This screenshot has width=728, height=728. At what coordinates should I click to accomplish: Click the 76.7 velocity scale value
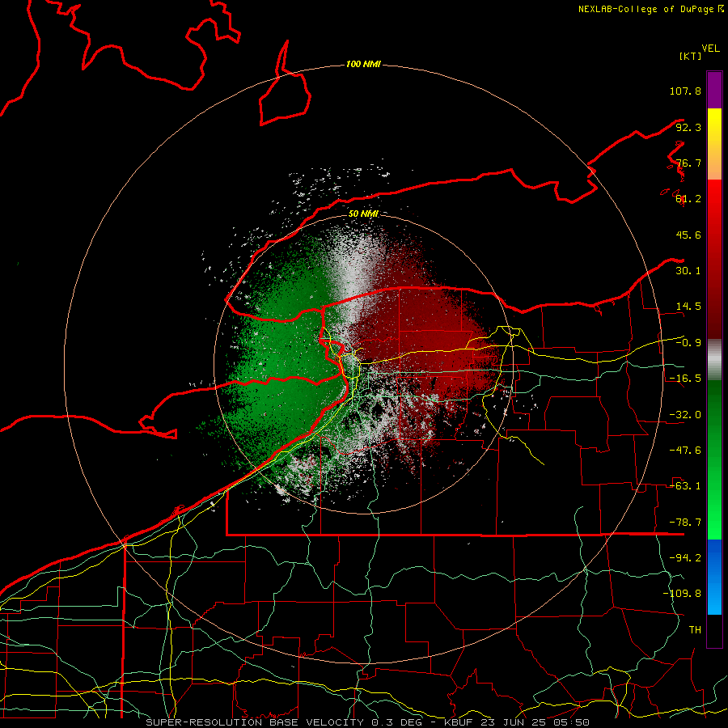click(x=688, y=163)
